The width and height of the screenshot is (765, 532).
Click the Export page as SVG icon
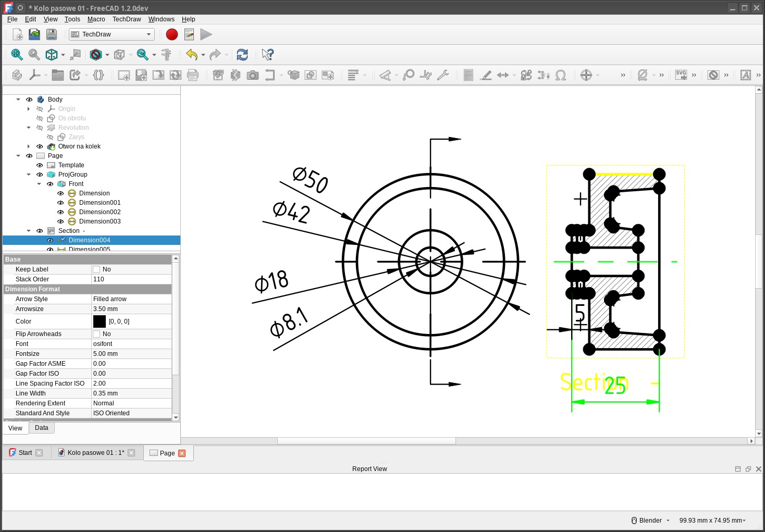[x=681, y=75]
